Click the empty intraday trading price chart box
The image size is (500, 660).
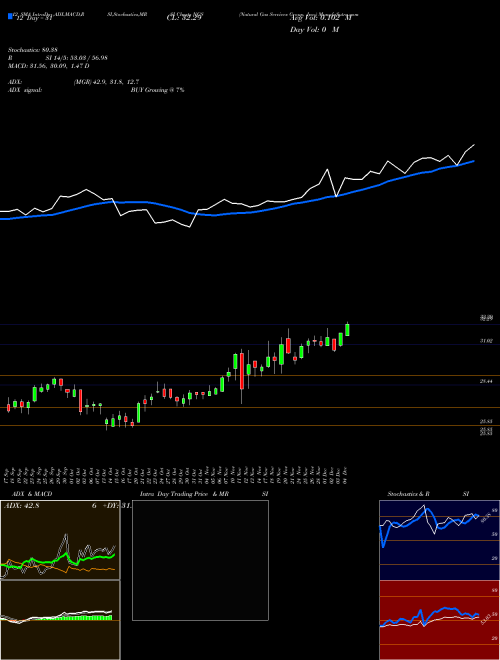point(200,560)
